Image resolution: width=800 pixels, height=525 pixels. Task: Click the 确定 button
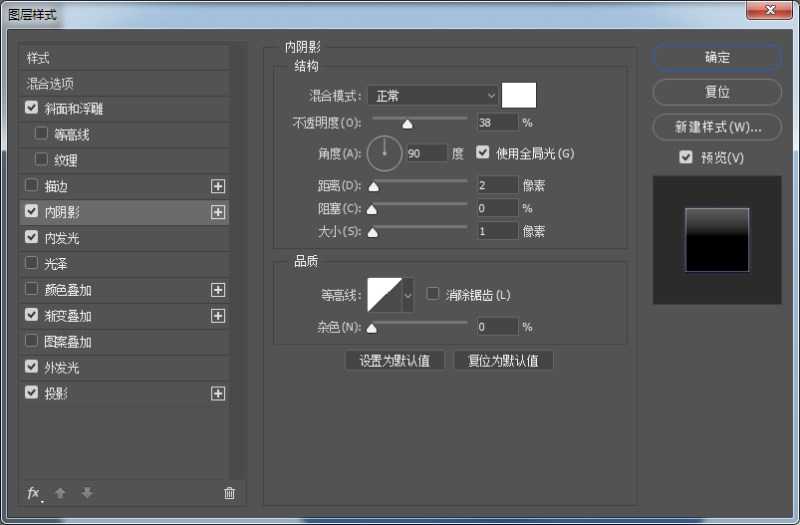click(x=717, y=58)
